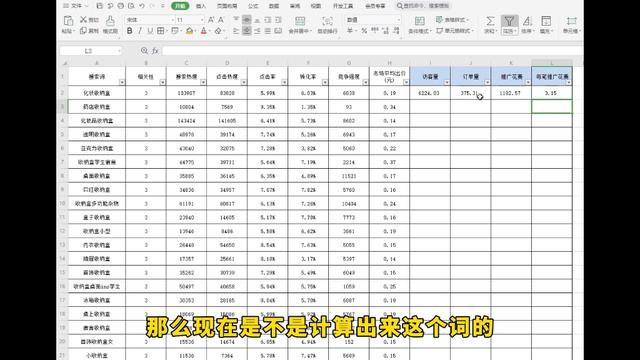Viewport: 640px width, 360px height.
Task: Open the cell Borders icon
Action: point(161,31)
